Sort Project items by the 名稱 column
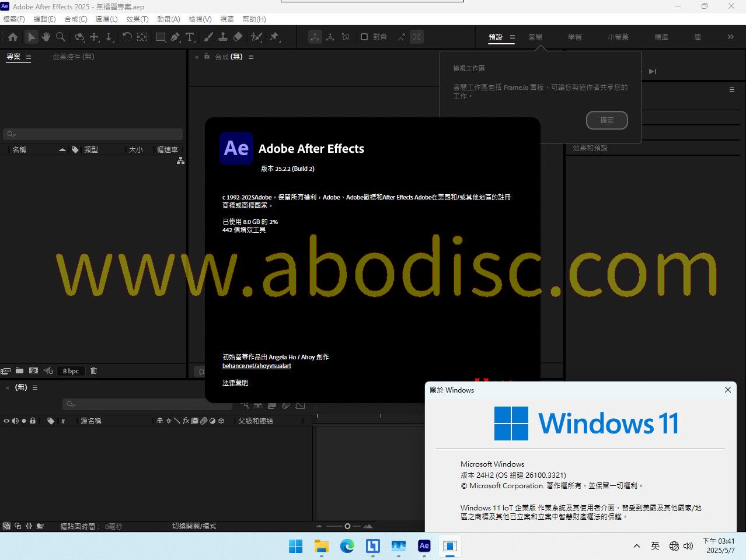Viewport: 746px width, 560px height. [19, 150]
